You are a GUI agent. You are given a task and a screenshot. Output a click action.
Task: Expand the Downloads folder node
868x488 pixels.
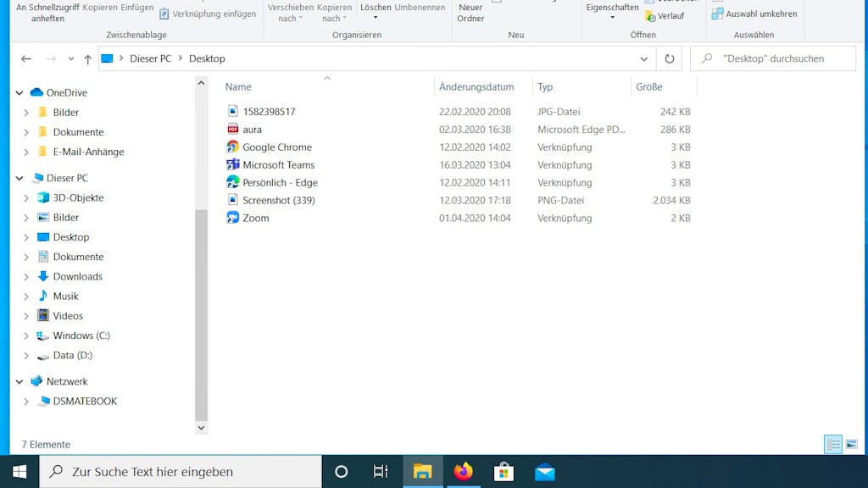[26, 277]
